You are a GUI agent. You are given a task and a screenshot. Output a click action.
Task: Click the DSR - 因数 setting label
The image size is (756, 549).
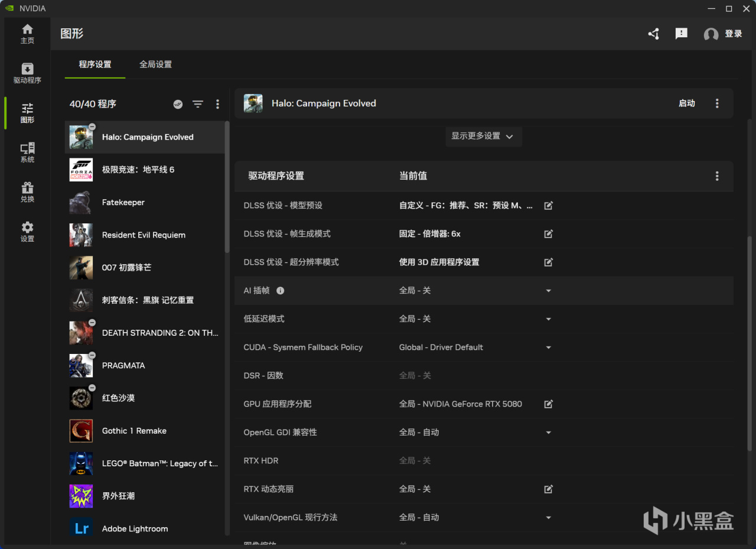[x=263, y=376]
